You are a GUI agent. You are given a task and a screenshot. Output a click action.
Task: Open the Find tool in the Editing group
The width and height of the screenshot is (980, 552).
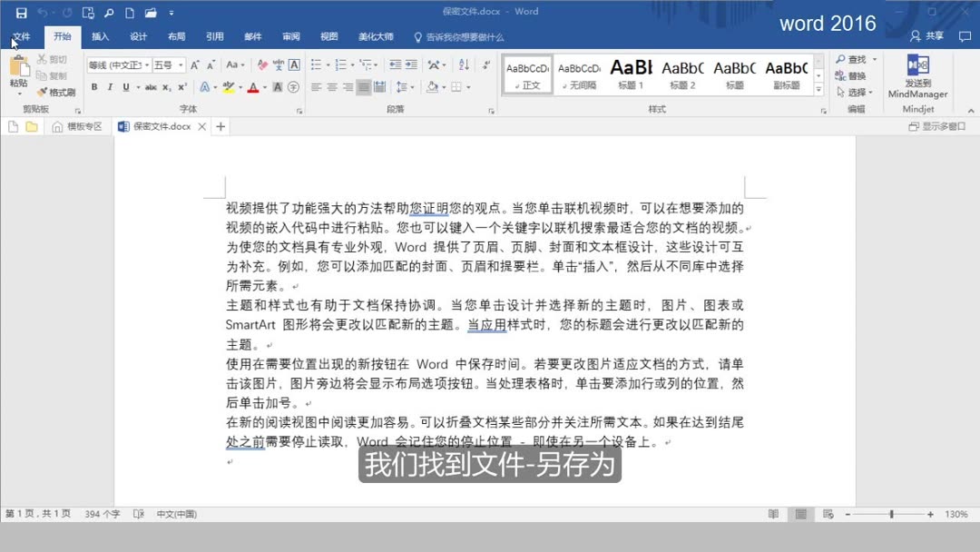851,58
